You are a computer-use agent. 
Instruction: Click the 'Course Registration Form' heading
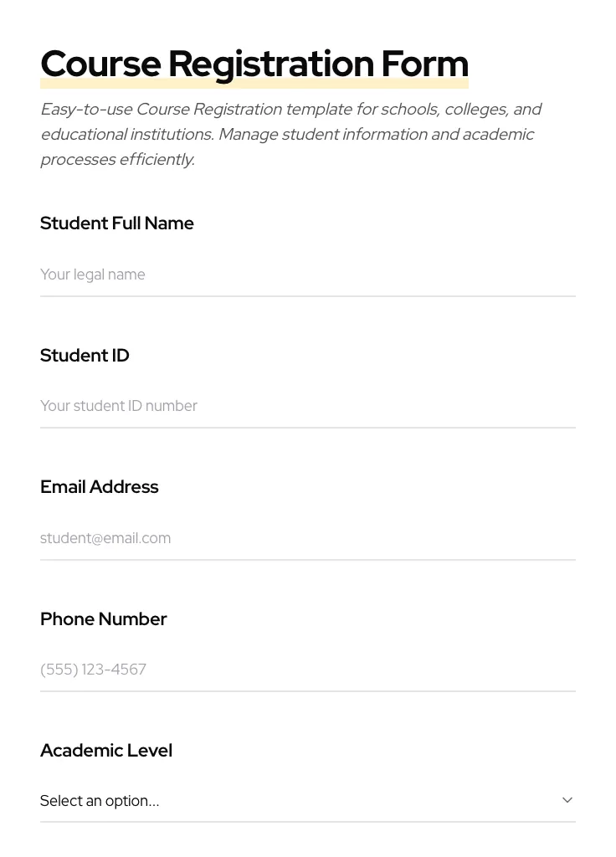254,64
